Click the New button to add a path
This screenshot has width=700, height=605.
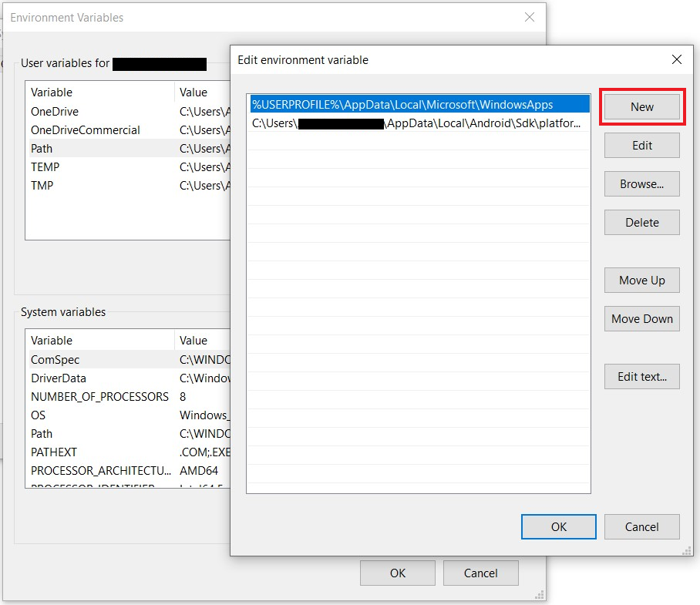pos(641,107)
